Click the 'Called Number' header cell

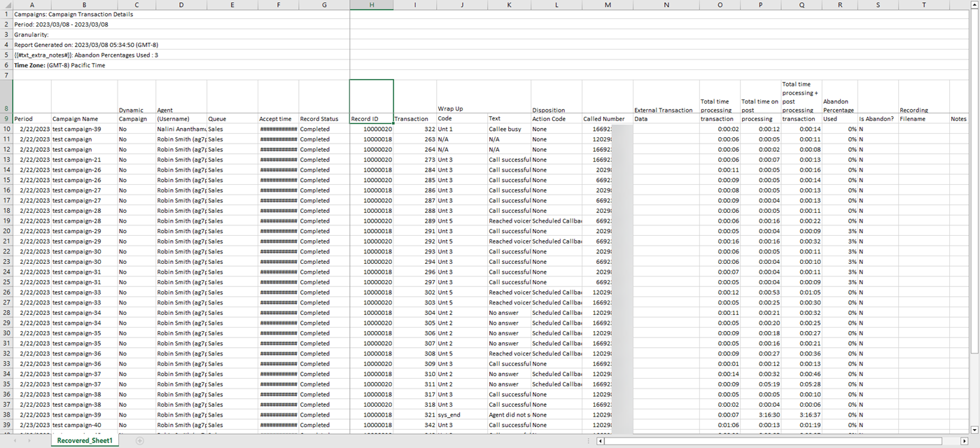coord(608,119)
